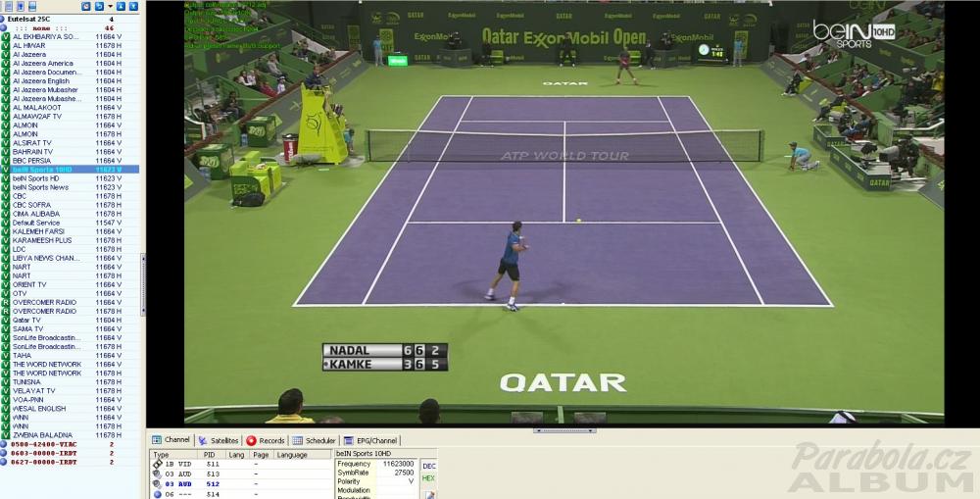Select the VELAYAT TV channel
This screenshot has height=499, width=980.
[70, 391]
